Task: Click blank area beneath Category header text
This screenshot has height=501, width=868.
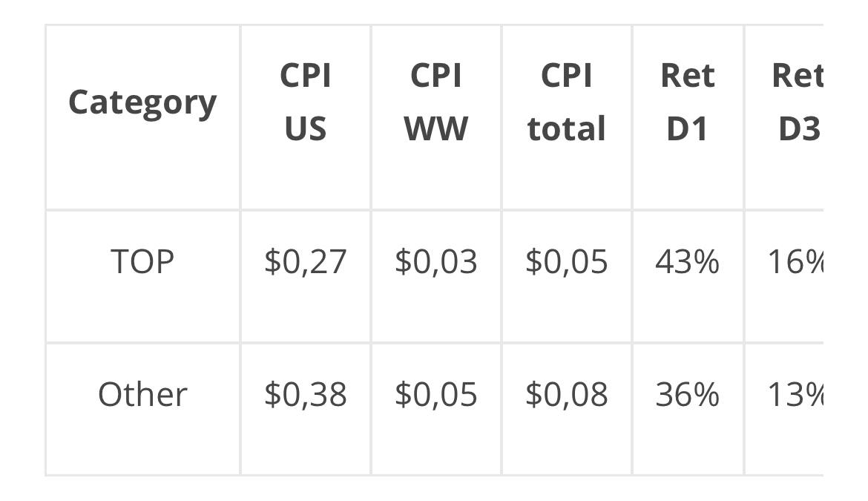Action: [142, 166]
